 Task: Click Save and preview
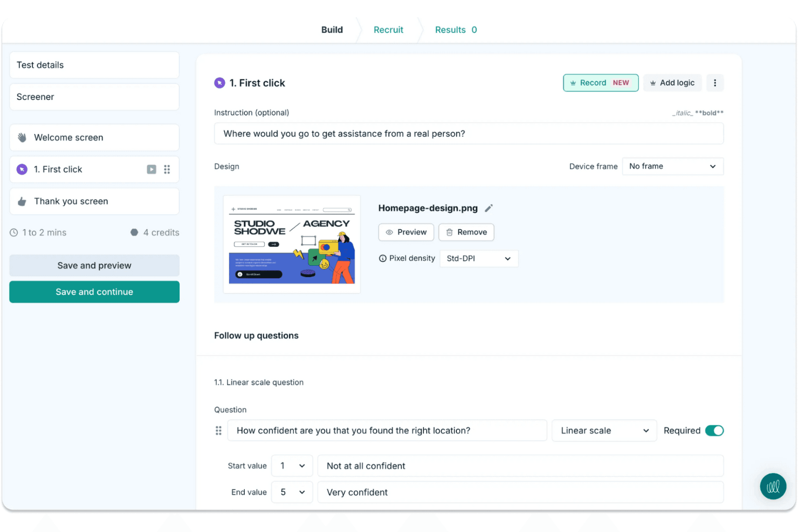pos(94,266)
